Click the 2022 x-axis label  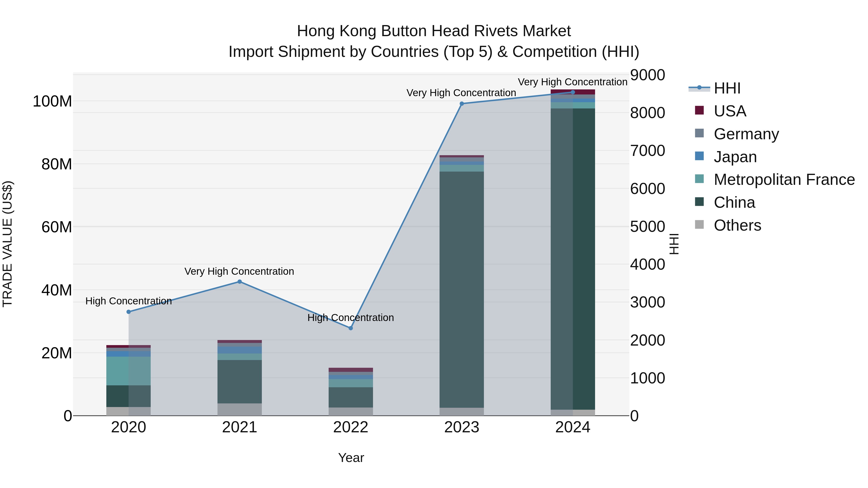pos(350,427)
